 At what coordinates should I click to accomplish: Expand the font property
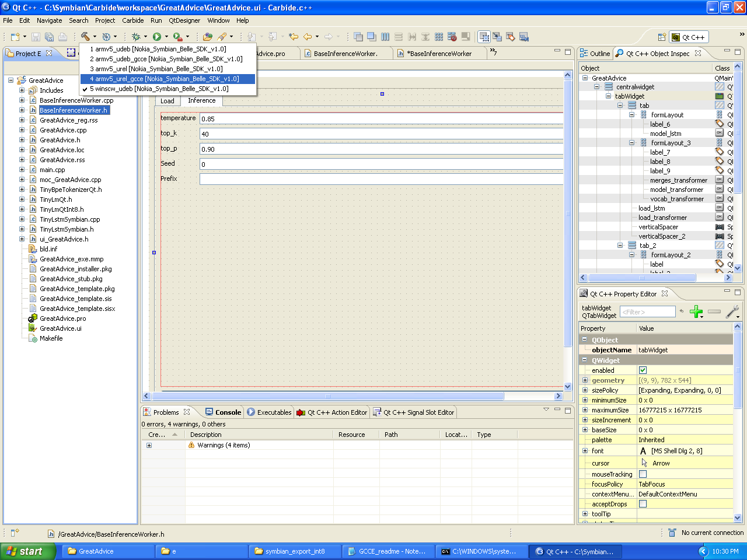[x=585, y=451]
